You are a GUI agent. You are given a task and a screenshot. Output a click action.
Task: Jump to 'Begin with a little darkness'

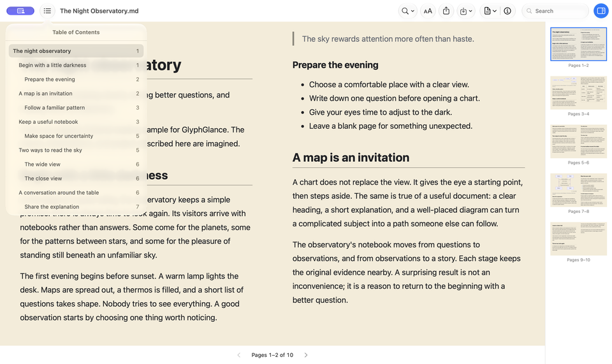(76, 65)
